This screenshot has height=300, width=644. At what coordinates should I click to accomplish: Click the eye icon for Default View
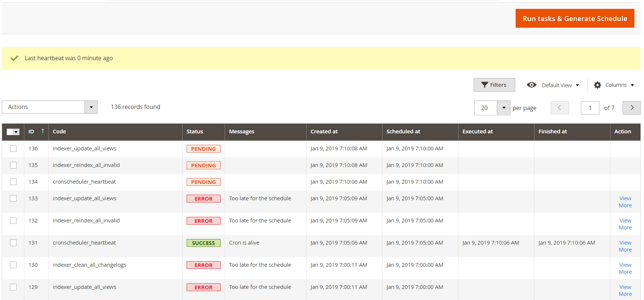click(532, 85)
